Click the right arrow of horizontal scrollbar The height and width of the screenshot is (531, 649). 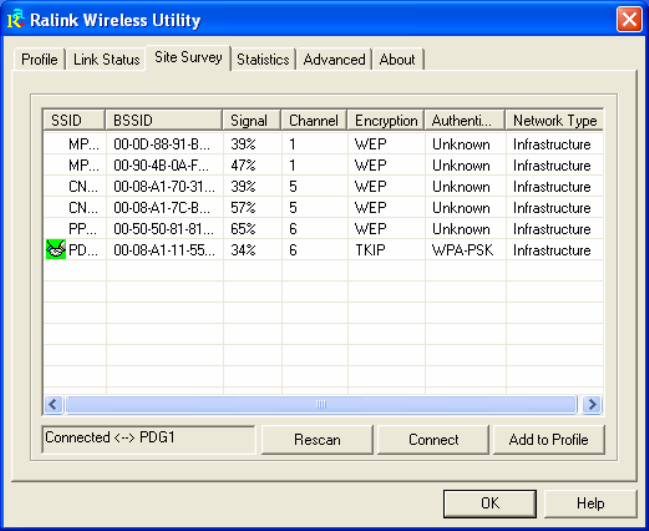[592, 404]
